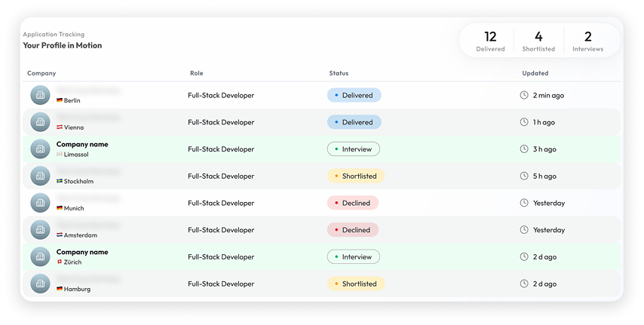The image size is (644, 325).
Task: Click Full-Stack Developer role in Amsterdam row
Action: [221, 230]
